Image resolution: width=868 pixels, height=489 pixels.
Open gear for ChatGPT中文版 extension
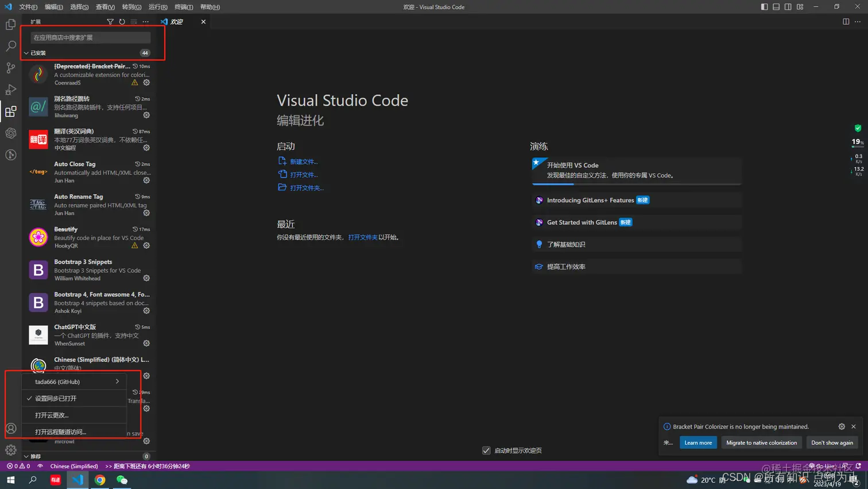tap(146, 344)
